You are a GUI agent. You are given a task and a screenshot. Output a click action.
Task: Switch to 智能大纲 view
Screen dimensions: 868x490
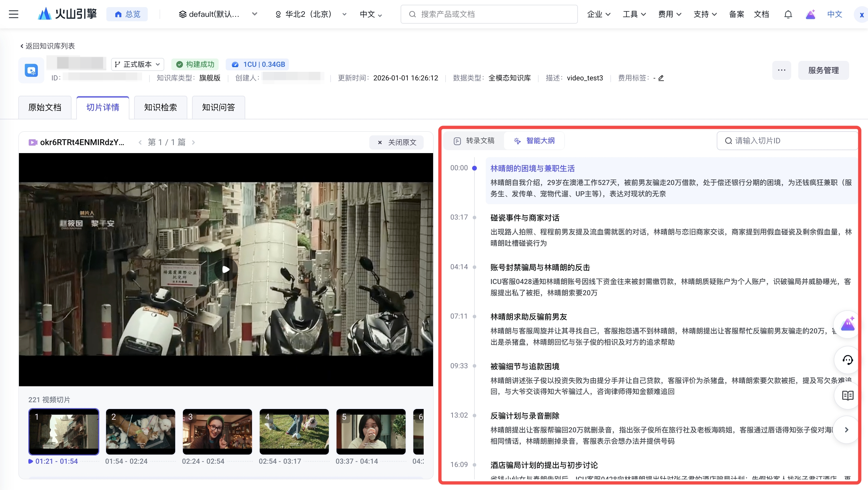[534, 141]
